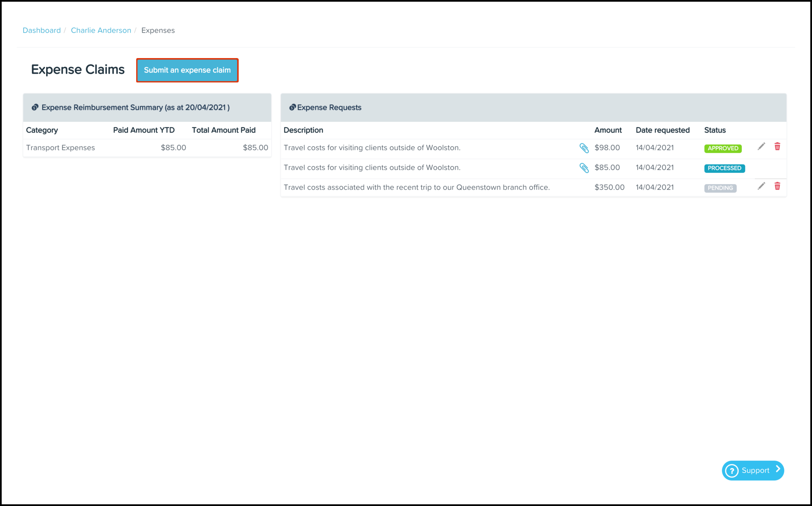The image size is (812, 506).
Task: Select the Transport Expenses category row
Action: pyautogui.click(x=61, y=148)
